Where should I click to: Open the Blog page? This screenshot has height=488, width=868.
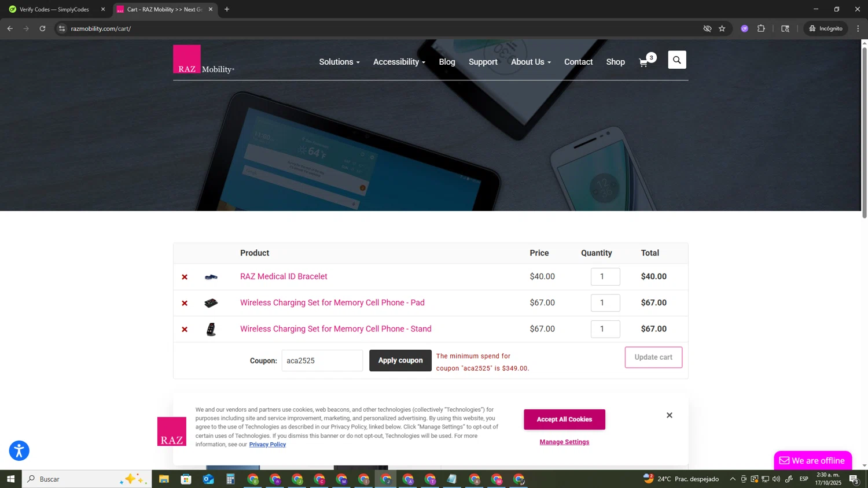[447, 62]
